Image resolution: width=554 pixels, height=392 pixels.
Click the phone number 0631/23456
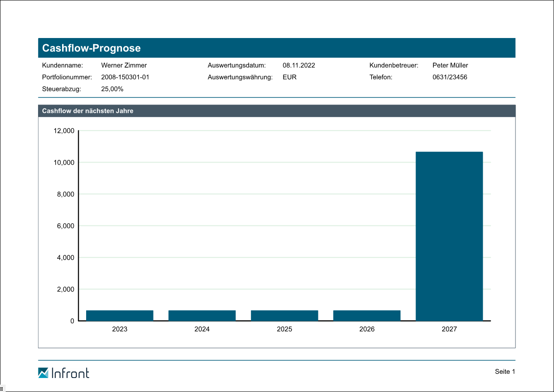click(449, 77)
